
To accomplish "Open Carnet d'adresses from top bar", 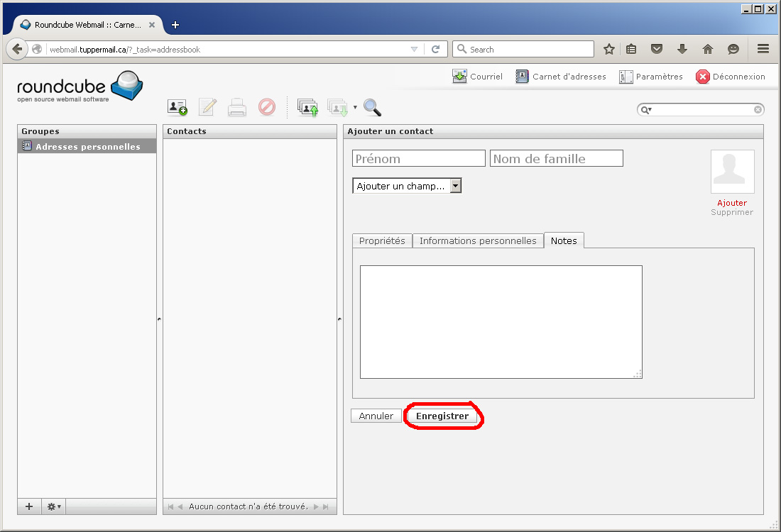I will coord(561,77).
